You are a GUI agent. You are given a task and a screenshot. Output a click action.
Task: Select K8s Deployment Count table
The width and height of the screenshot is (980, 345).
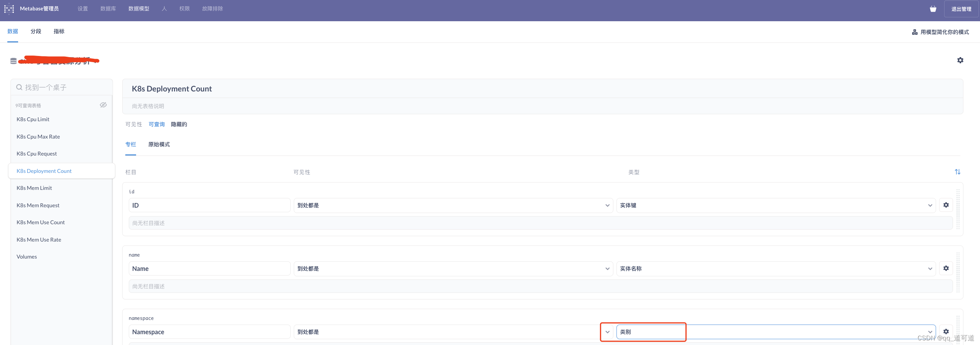[x=62, y=171]
